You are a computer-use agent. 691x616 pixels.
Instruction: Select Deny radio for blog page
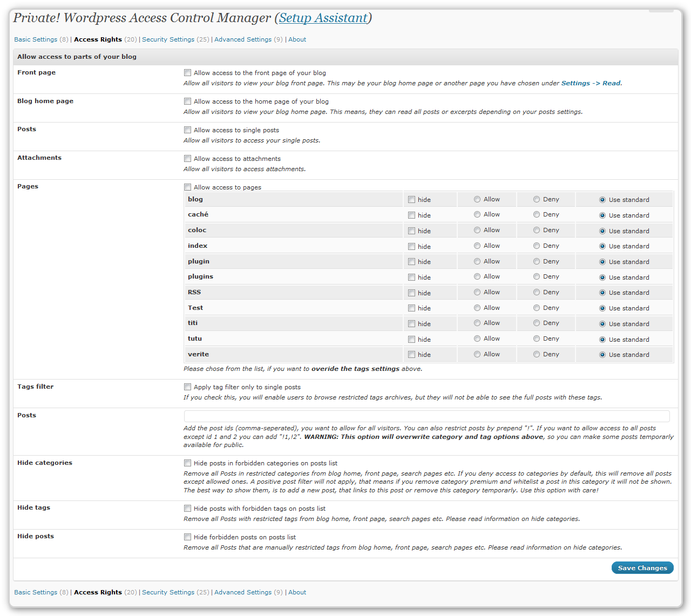click(x=537, y=199)
